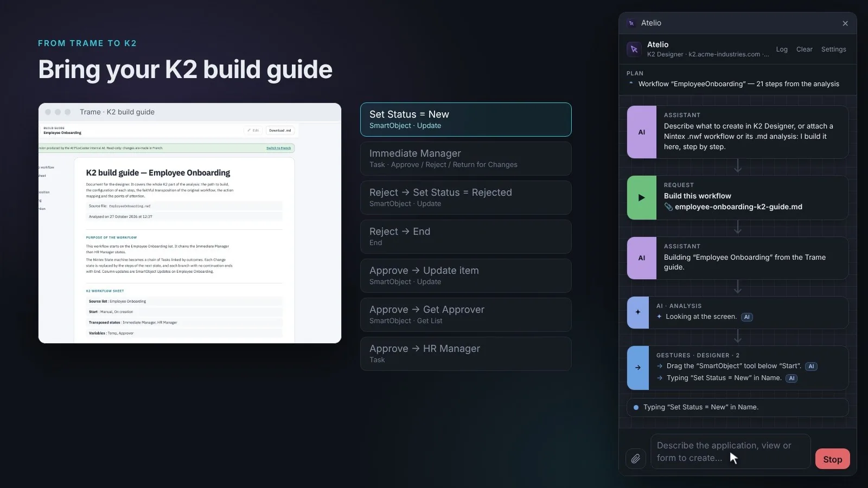This screenshot has width=868, height=488.
Task: Click the 'Variables : Temp, Approver' row
Action: tap(184, 333)
